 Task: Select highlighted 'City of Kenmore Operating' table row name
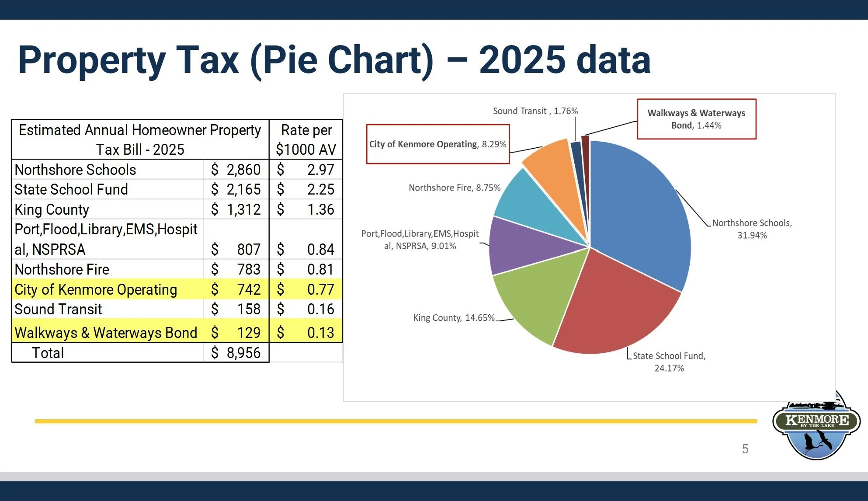click(96, 289)
